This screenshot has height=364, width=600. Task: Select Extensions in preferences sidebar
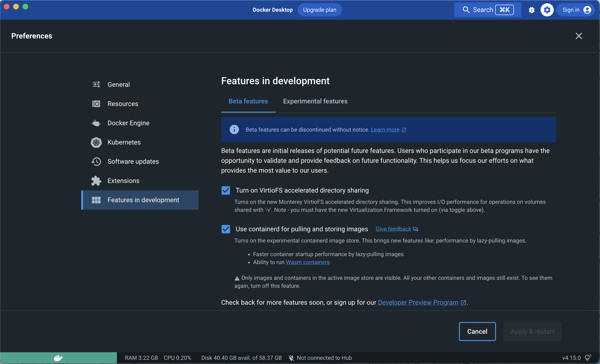[140, 181]
